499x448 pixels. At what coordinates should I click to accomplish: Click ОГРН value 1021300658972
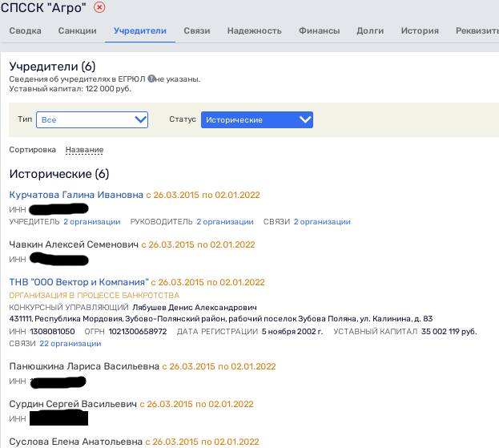pyautogui.click(x=138, y=332)
